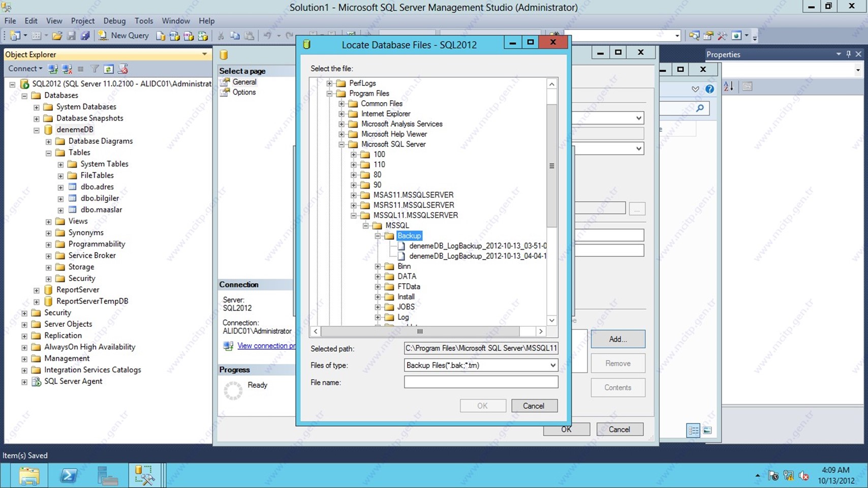This screenshot has height=488, width=868.
Task: Expand the PerfLogs folder node
Action: click(x=329, y=83)
